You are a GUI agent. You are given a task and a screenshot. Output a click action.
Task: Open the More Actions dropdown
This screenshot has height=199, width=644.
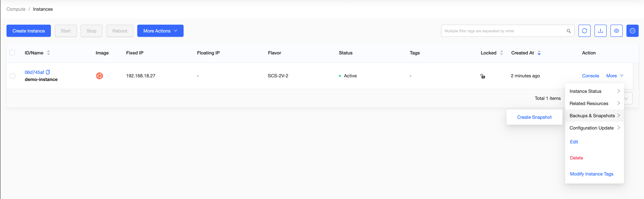(160, 31)
